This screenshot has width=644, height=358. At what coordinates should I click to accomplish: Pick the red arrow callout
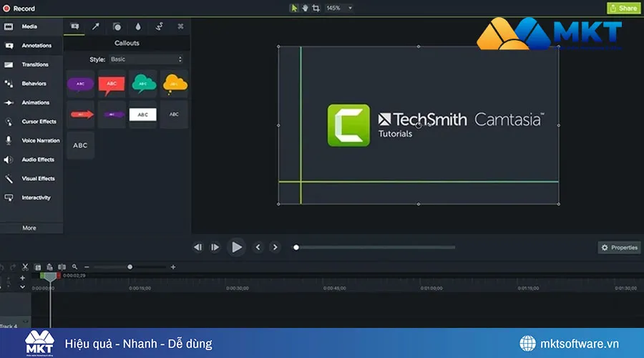coord(80,115)
